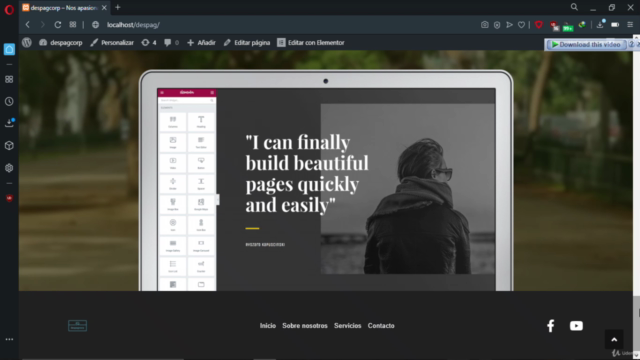Open the sidebar home icon

click(9, 49)
